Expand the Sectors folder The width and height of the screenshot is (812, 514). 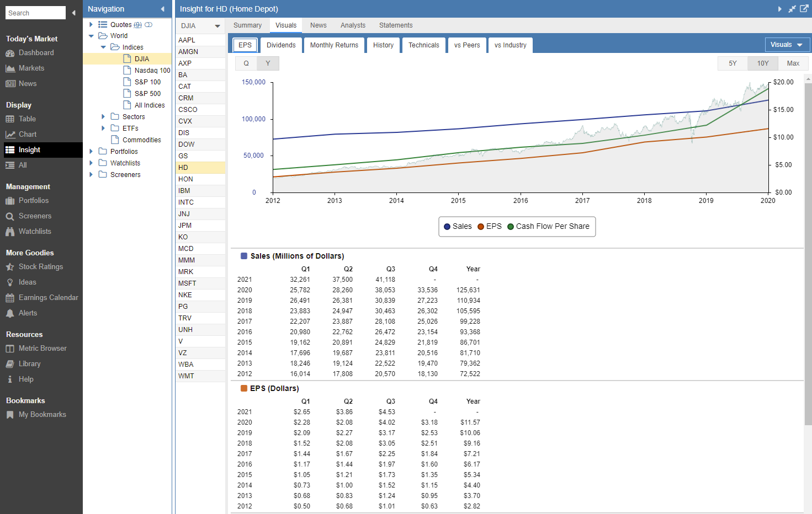point(103,117)
